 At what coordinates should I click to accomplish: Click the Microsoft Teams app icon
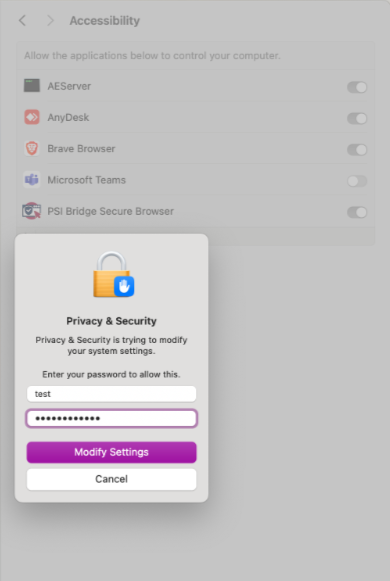[x=32, y=180]
